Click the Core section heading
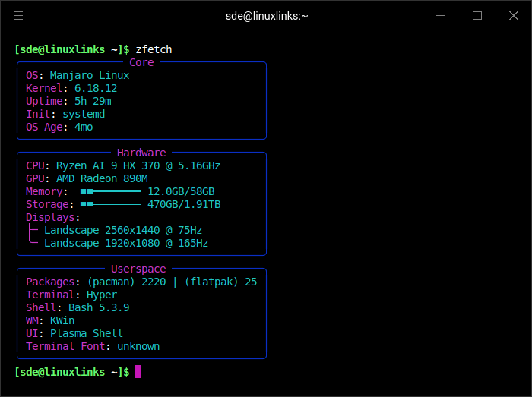532x397 pixels. point(141,63)
